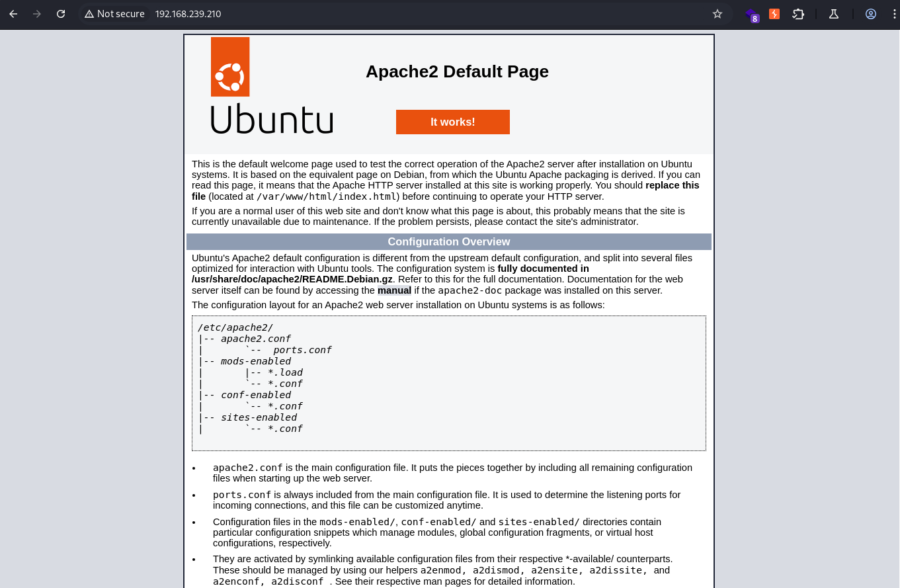The image size is (900, 588).
Task: Click mods-enabled in the config tree
Action: click(256, 361)
